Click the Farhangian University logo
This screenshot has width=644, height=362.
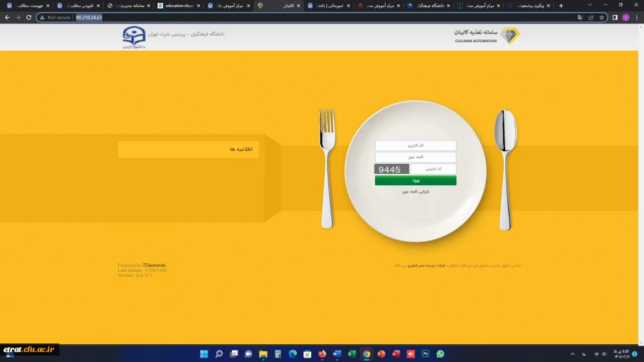134,36
